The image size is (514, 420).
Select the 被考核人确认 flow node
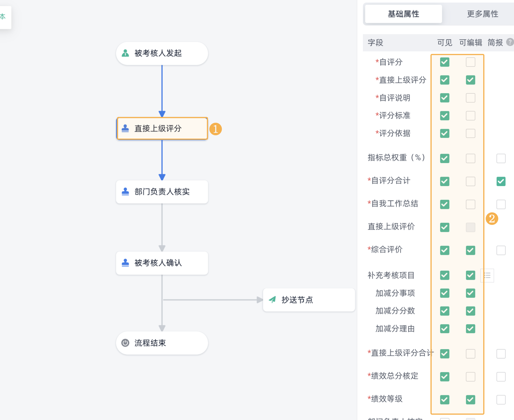pos(162,263)
